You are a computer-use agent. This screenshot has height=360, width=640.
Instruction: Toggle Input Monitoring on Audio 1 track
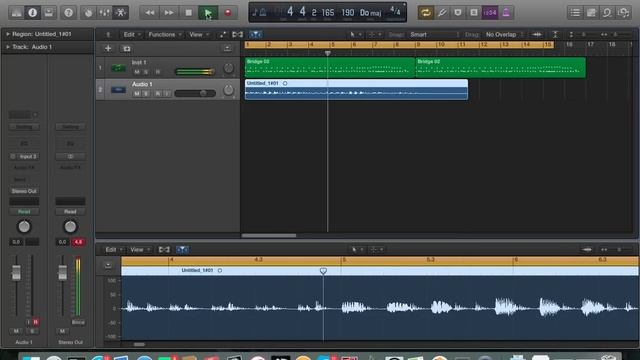click(167, 93)
